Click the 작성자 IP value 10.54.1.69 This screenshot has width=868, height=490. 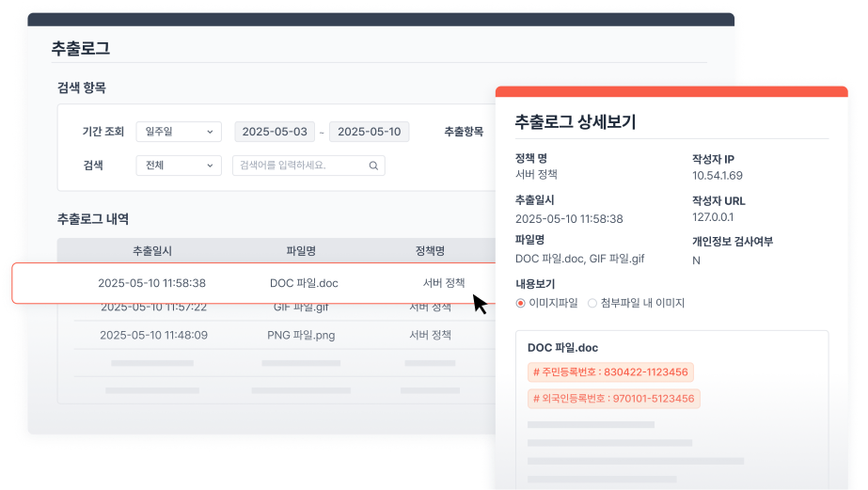point(718,176)
